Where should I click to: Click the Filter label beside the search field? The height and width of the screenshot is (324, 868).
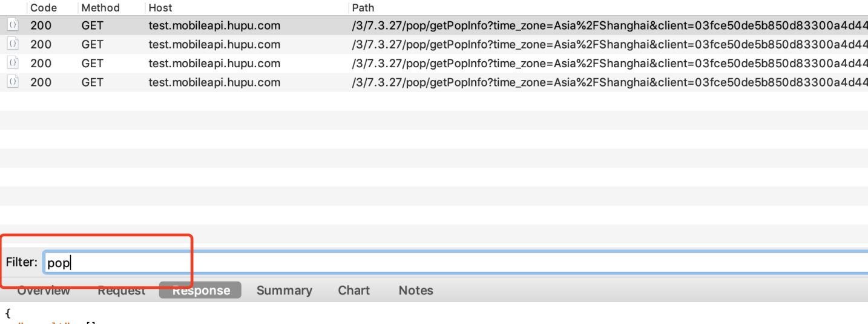point(22,263)
